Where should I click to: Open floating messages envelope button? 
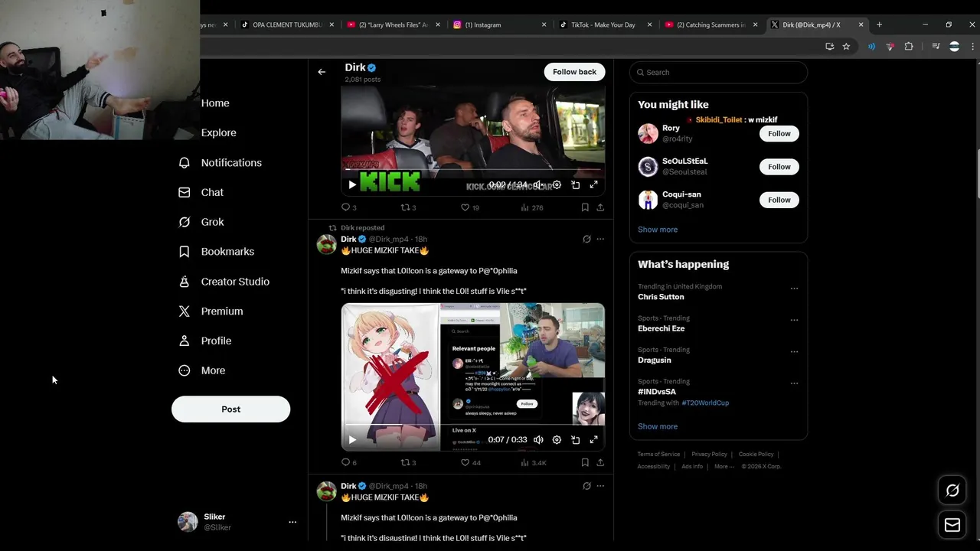952,525
